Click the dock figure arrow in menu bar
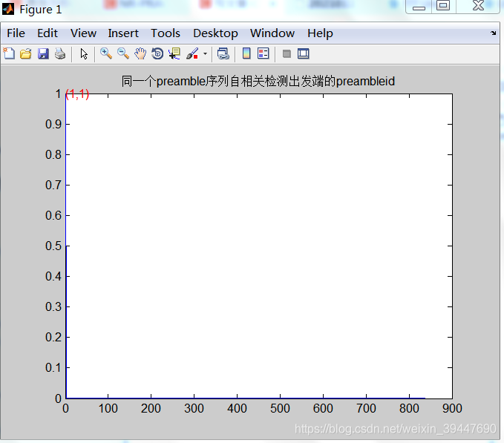The image size is (504, 443). (x=493, y=33)
